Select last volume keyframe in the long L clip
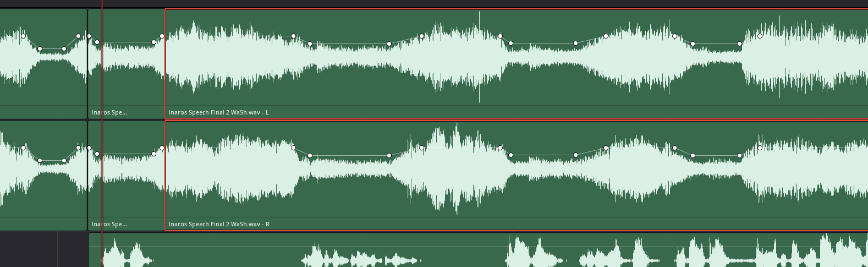The image size is (868, 267). (x=760, y=36)
